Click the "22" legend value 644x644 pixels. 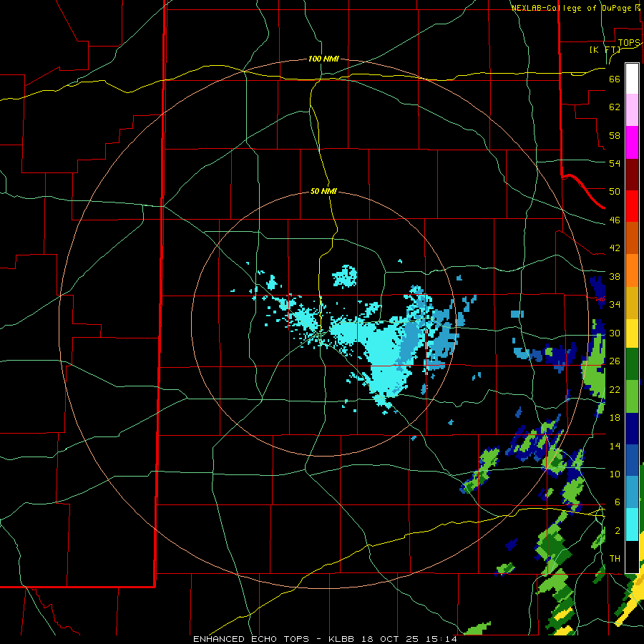click(615, 389)
